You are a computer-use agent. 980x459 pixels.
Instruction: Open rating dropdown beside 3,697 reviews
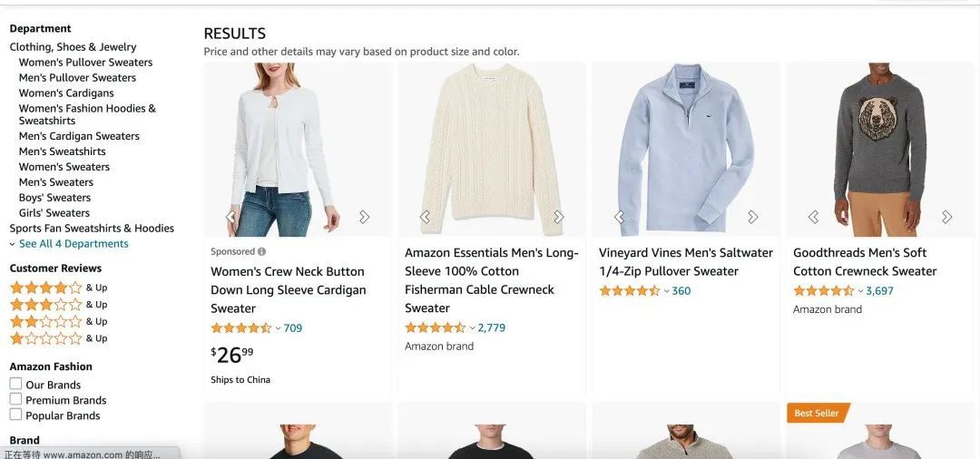860,291
